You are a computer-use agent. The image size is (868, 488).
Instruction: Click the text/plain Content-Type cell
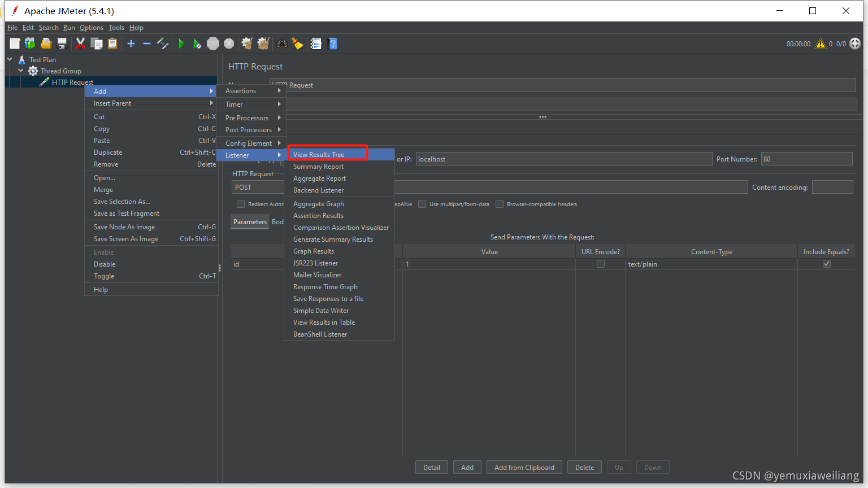tap(711, 264)
